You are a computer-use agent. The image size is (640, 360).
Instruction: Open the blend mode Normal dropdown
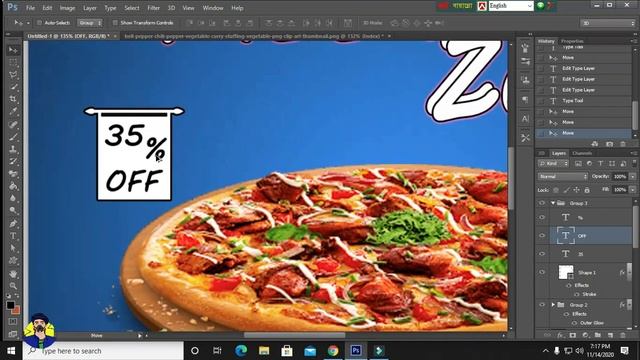point(562,177)
